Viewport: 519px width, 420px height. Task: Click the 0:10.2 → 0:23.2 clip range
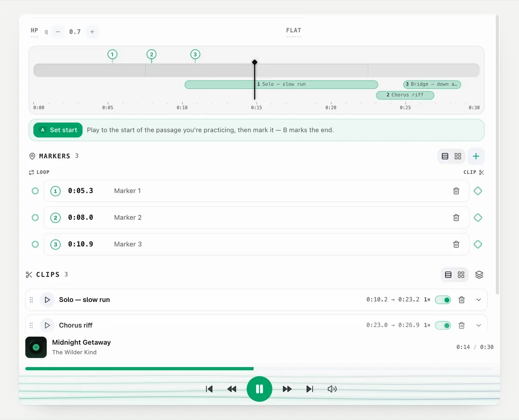(393, 300)
